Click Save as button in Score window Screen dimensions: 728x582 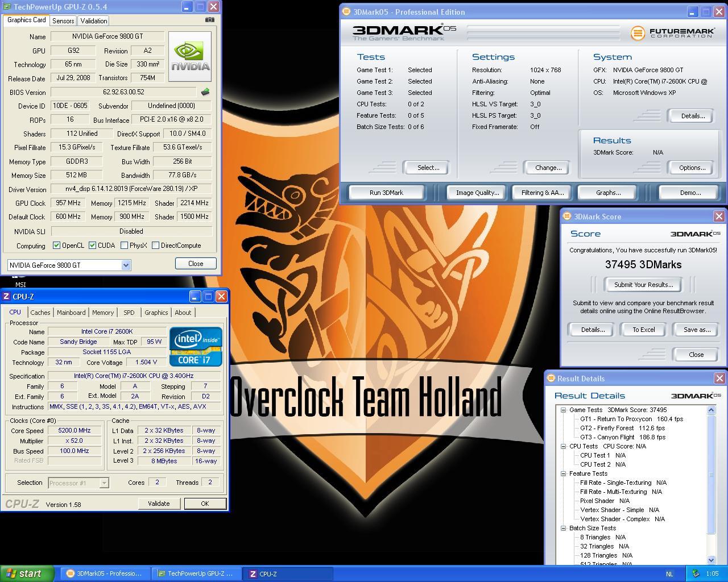697,330
